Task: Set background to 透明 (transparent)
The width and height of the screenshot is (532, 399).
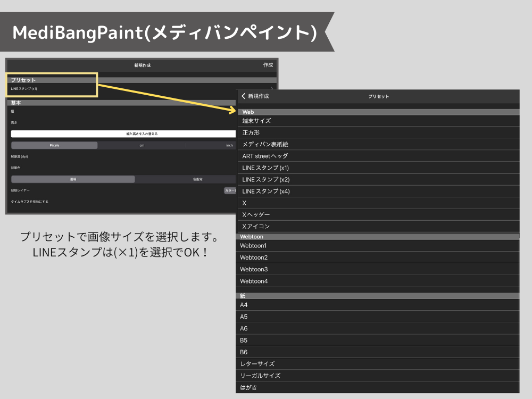Action: [73, 179]
